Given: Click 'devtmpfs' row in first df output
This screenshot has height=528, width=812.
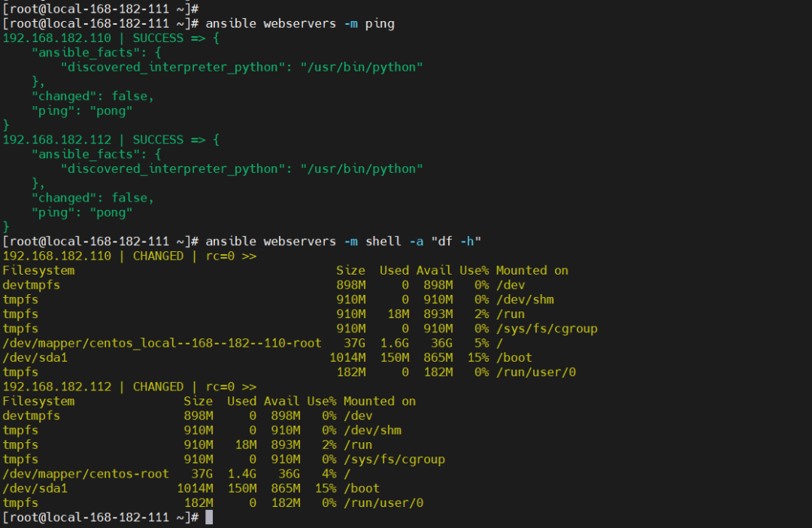Looking at the screenshot, I should point(264,285).
